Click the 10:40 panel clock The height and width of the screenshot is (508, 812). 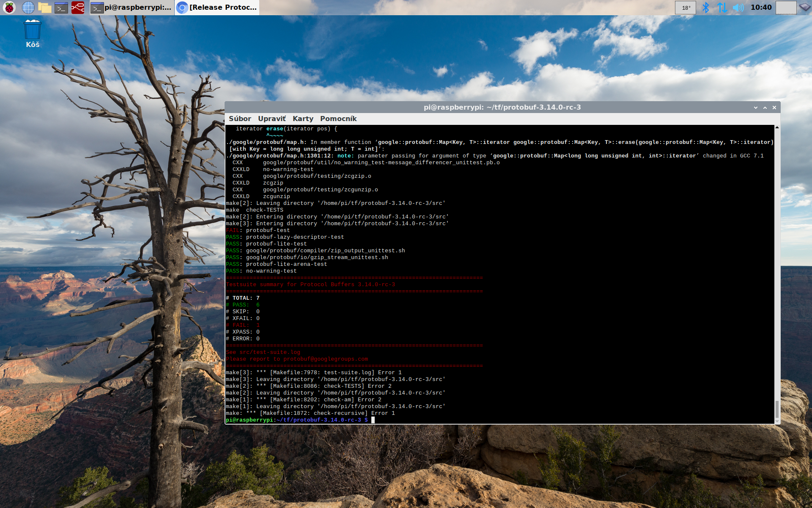pos(761,7)
